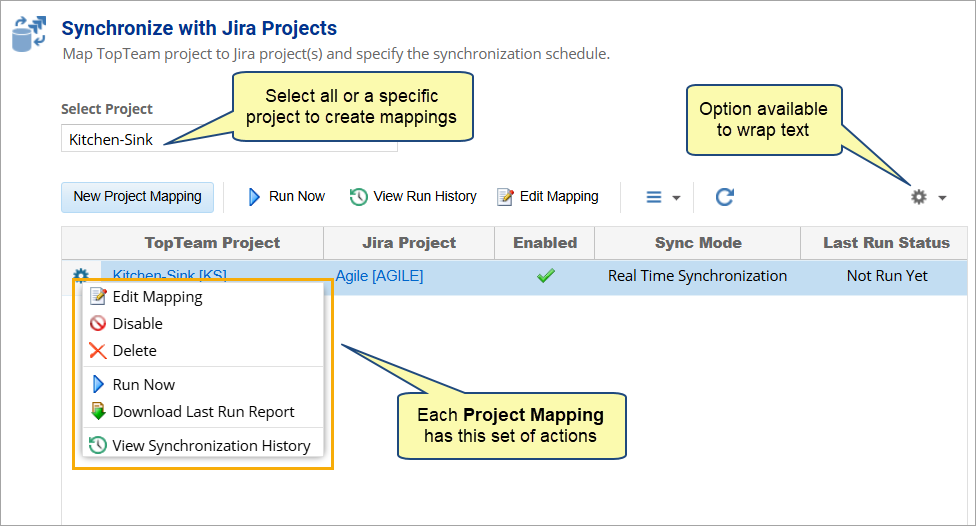The width and height of the screenshot is (976, 526).
Task: Select Delete in the context menu
Action: [x=134, y=351]
